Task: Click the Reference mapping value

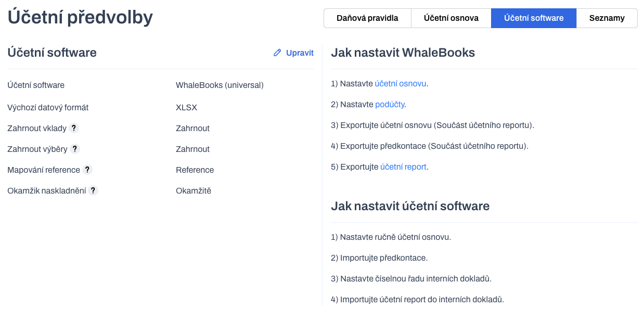Action: coord(195,170)
